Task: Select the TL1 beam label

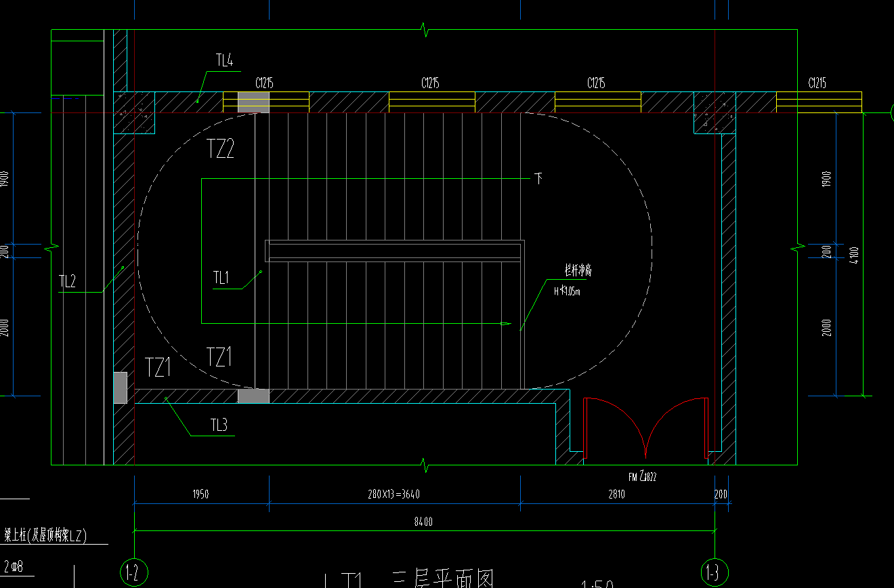Action: 221,278
